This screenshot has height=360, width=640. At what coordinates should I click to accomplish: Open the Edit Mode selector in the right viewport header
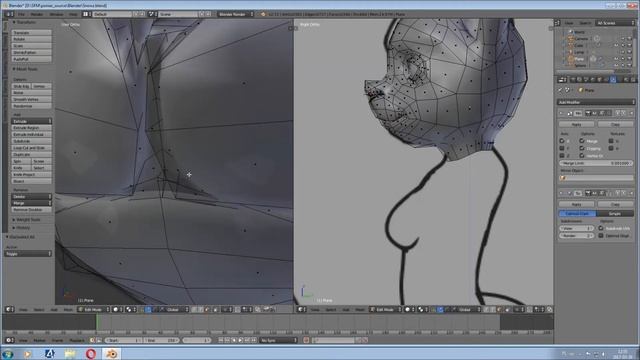(385, 309)
